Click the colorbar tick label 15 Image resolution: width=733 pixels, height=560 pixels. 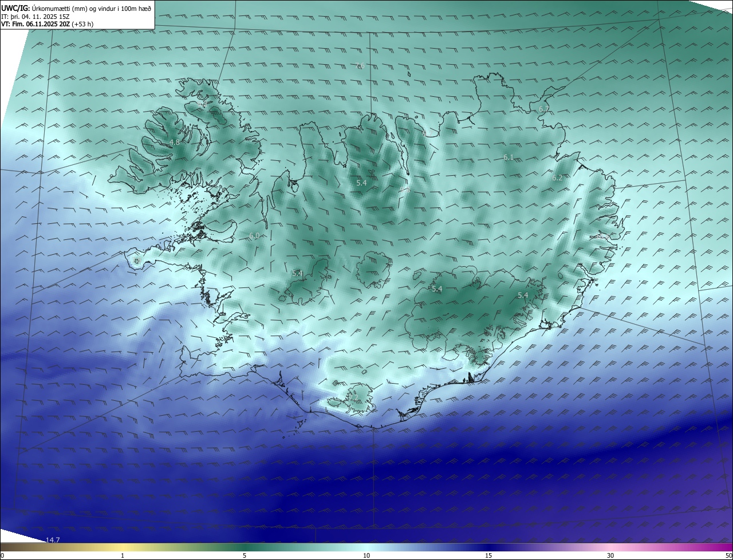(x=488, y=555)
